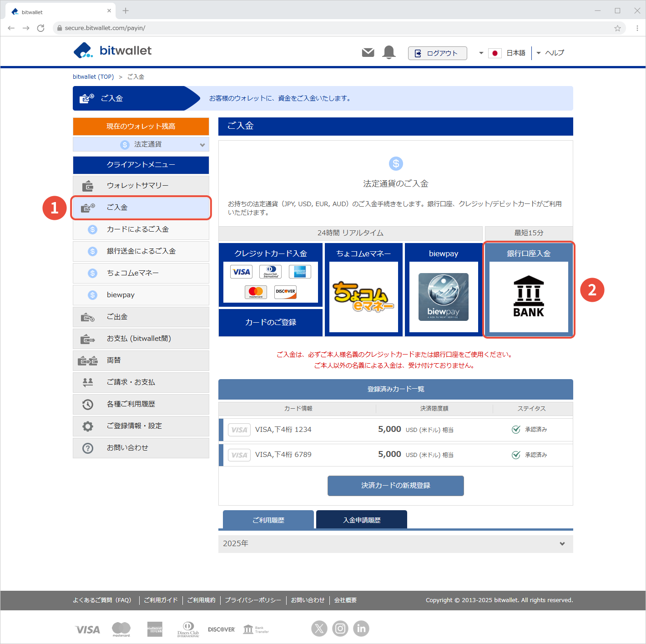Open ご利用規約 footer link

[202, 600]
